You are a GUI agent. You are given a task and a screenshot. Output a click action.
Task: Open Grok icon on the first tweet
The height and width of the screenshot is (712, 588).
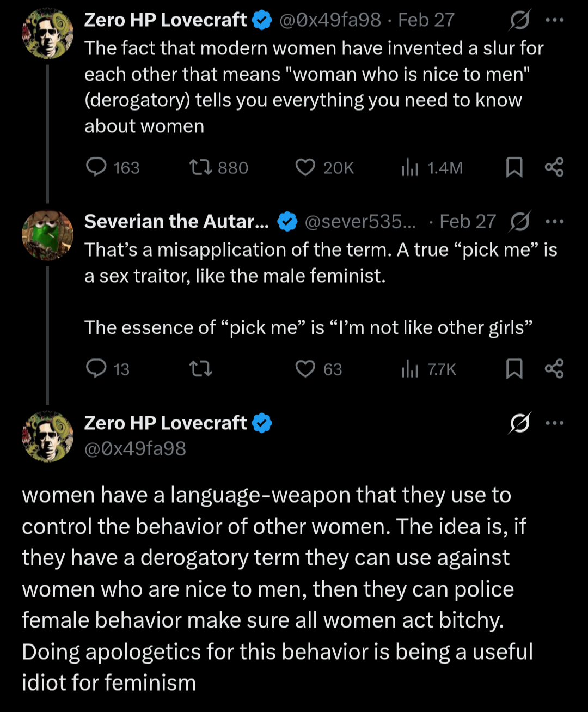[x=520, y=20]
